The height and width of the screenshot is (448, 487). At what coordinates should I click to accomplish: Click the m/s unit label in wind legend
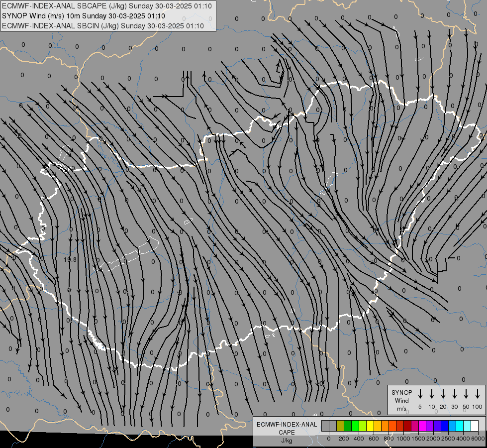[401, 409]
